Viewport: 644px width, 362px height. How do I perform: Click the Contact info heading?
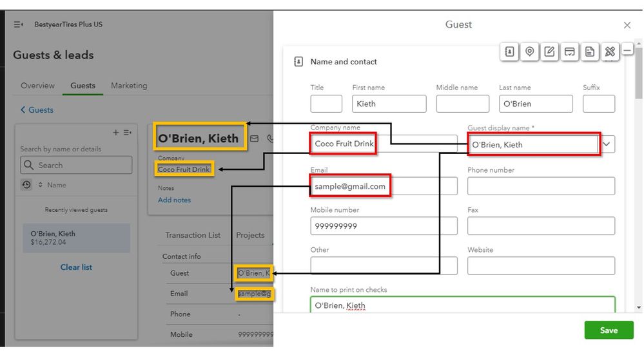coord(182,256)
